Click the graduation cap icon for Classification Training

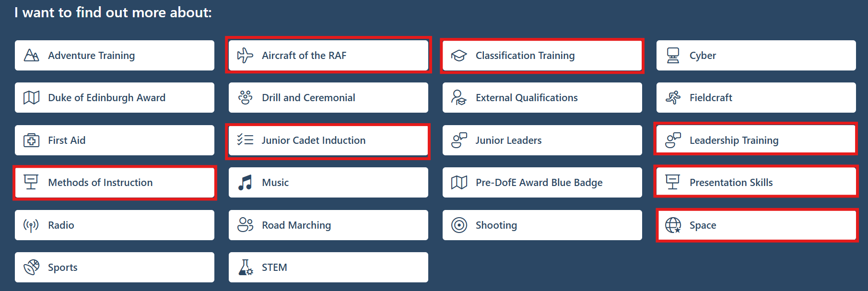tap(459, 56)
